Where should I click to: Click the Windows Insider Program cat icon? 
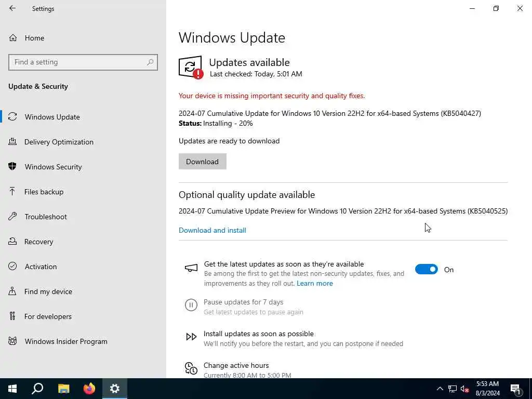pyautogui.click(x=12, y=341)
